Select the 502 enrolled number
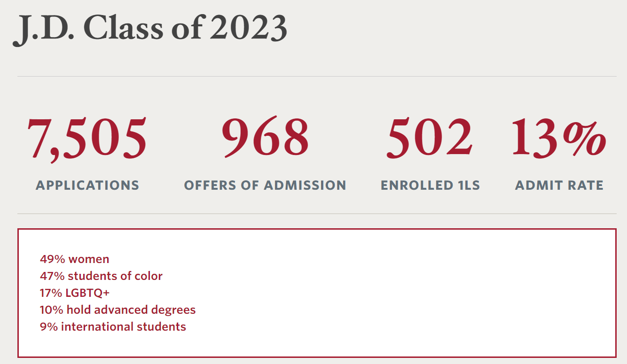This screenshot has height=364, width=627. click(430, 137)
